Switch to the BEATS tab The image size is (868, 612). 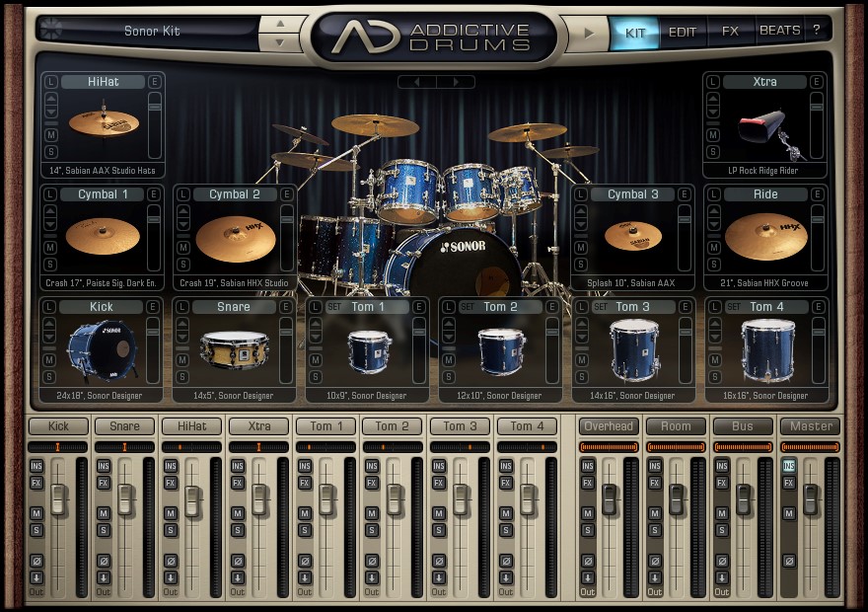point(779,31)
